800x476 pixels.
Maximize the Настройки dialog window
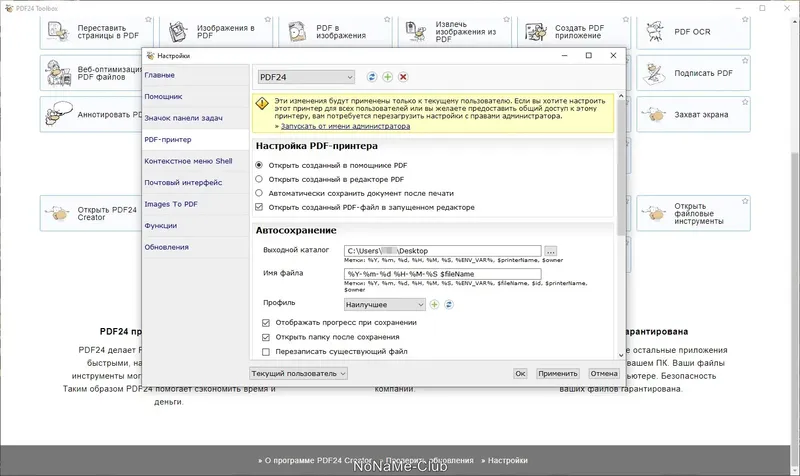click(x=589, y=55)
